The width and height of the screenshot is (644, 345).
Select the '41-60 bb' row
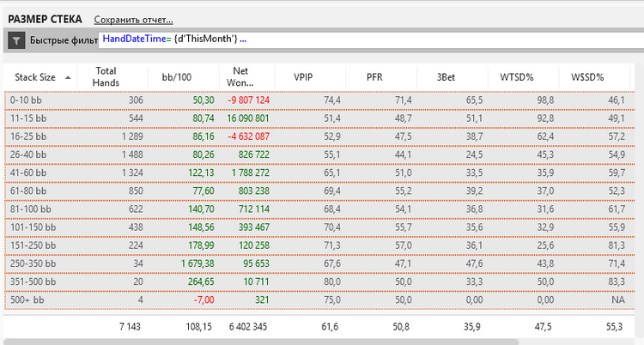319,172
